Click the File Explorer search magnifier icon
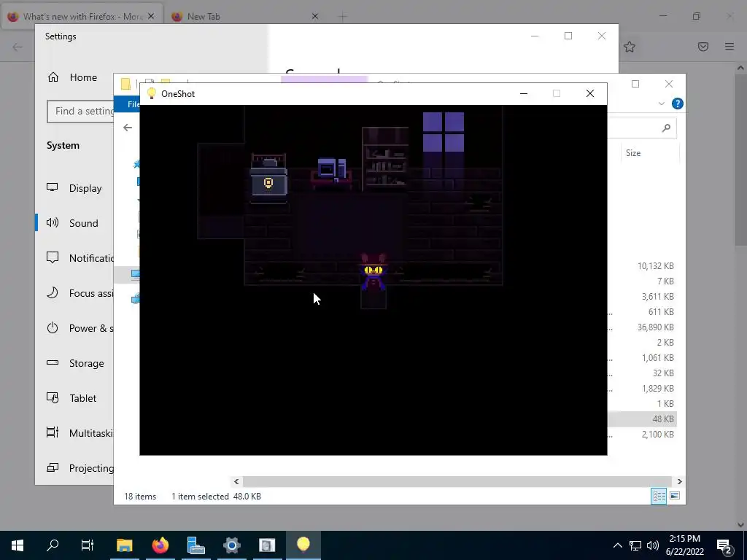 667,128
